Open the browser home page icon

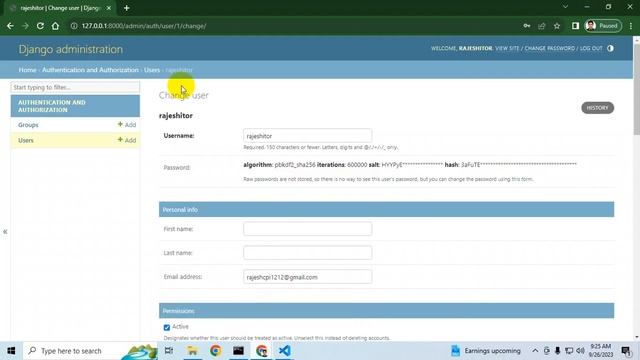tap(55, 26)
